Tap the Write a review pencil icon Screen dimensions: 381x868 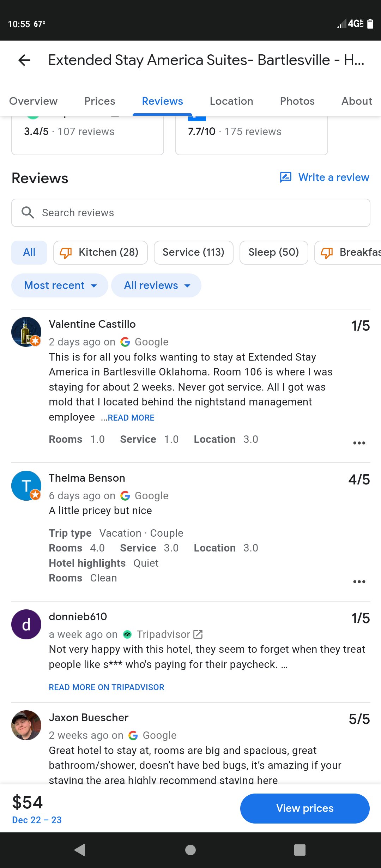click(x=285, y=177)
